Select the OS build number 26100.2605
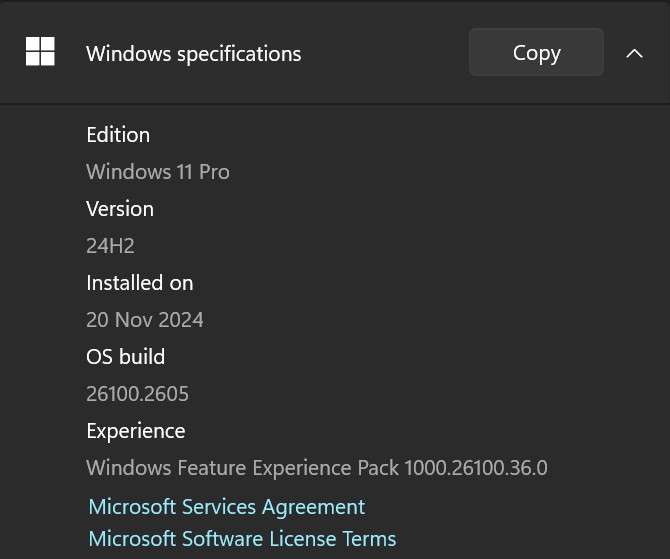The height and width of the screenshot is (559, 670). coord(137,394)
